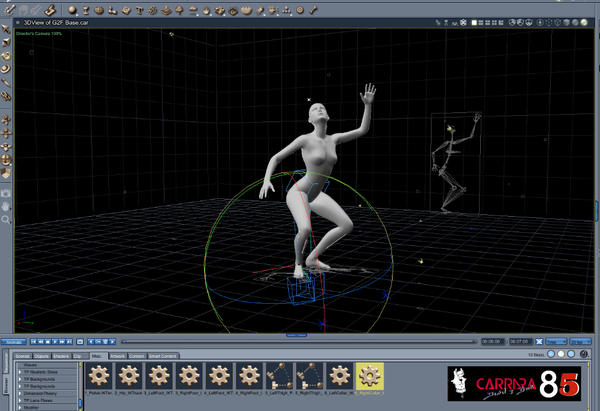Viewport: 600px width, 411px height.
Task: Insert a vertex mesh object
Action: [99, 10]
